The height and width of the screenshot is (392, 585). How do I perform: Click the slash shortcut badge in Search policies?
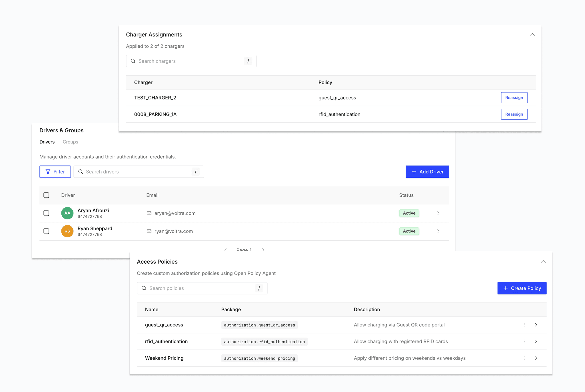pos(259,288)
